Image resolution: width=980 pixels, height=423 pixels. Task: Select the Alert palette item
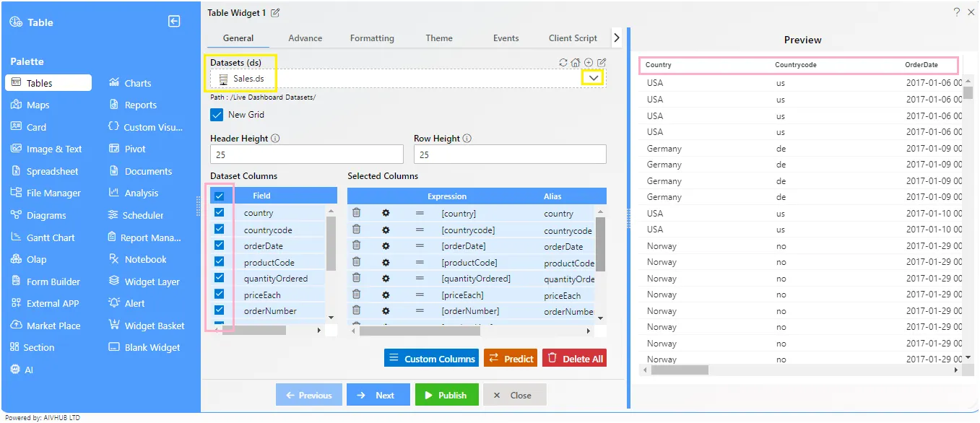(127, 303)
